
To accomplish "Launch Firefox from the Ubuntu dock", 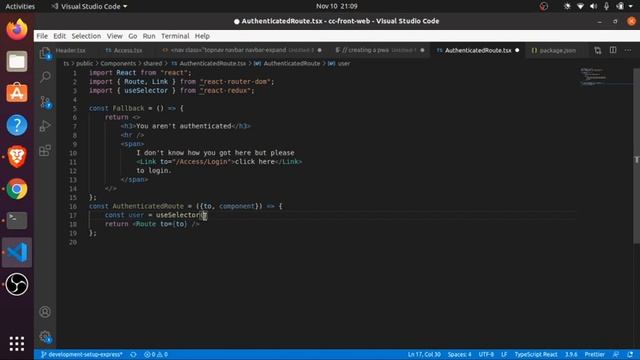I will pyautogui.click(x=17, y=29).
